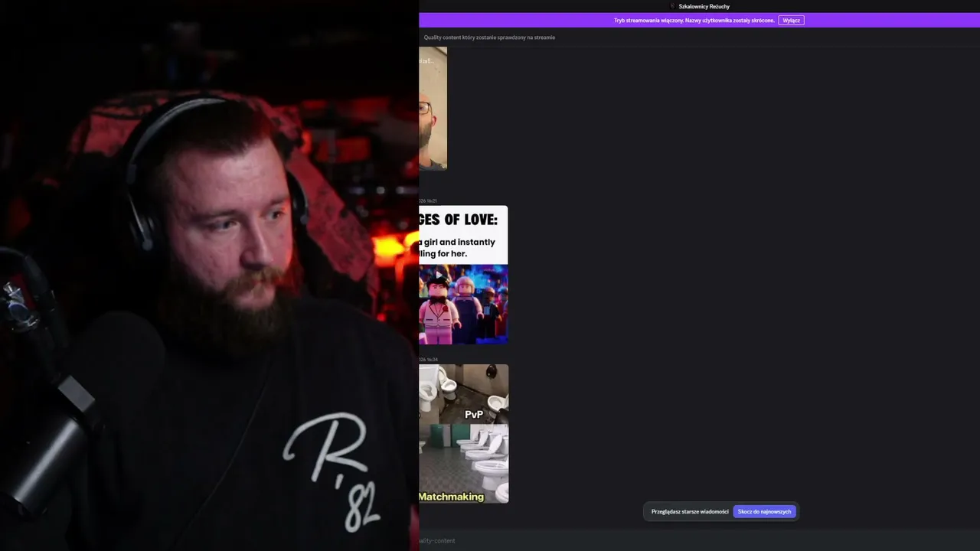Click the 'Przeglądasz starsze wiadomości' label
This screenshot has width=980, height=551.
click(x=690, y=511)
